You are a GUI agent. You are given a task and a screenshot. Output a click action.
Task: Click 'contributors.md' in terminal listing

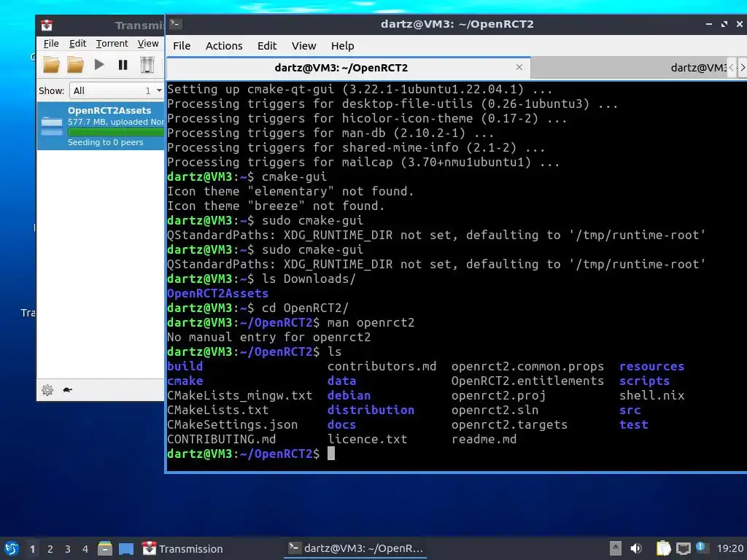(x=382, y=366)
